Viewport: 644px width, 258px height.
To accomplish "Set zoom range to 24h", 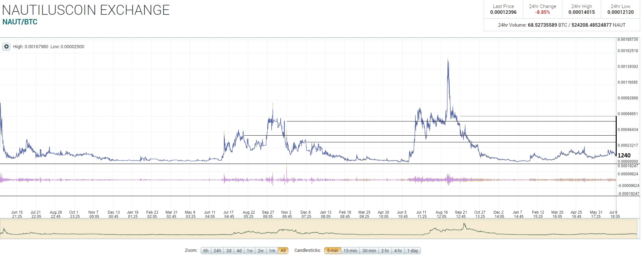I will (x=217, y=251).
